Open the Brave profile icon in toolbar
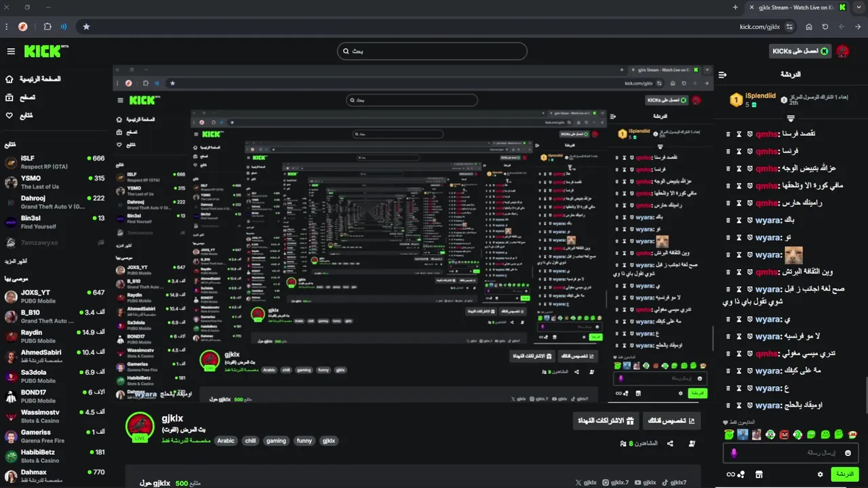 click(23, 26)
